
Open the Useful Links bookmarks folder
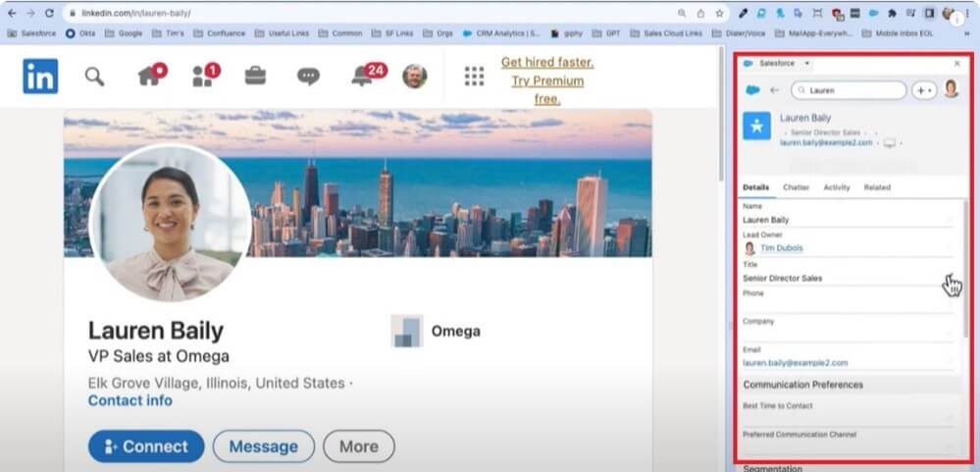tap(282, 33)
